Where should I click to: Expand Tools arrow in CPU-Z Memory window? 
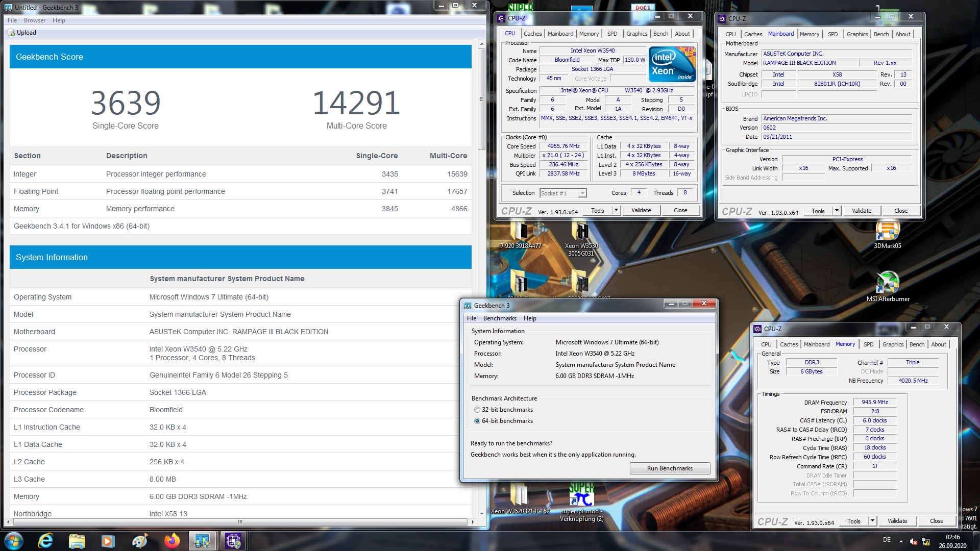tap(872, 521)
